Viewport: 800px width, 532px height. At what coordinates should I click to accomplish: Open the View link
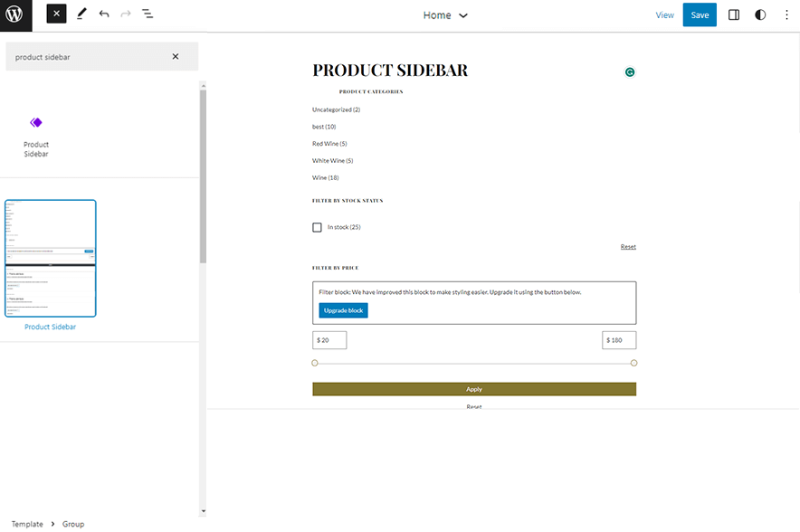point(665,14)
